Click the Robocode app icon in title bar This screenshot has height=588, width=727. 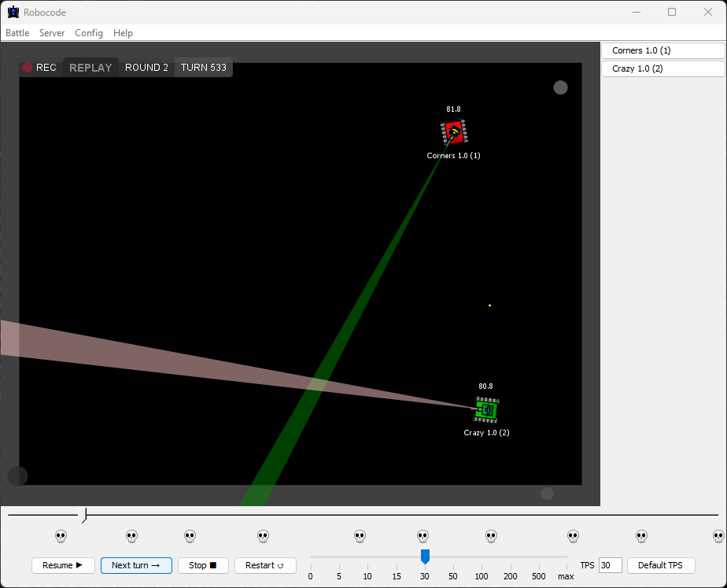click(13, 12)
